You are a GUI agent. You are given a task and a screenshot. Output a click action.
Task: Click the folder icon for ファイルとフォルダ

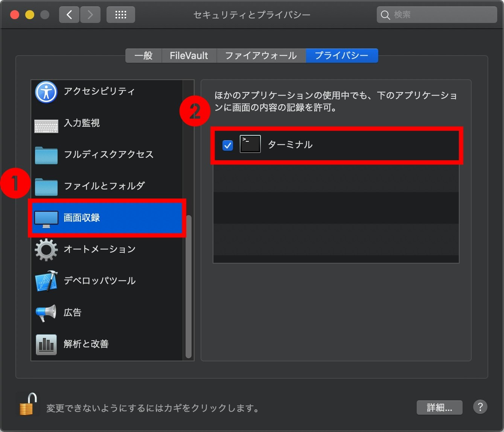[x=46, y=187]
